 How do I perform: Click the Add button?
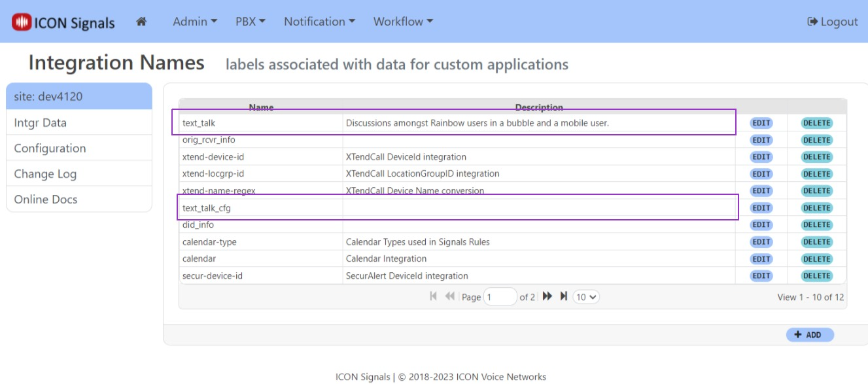[x=810, y=335]
